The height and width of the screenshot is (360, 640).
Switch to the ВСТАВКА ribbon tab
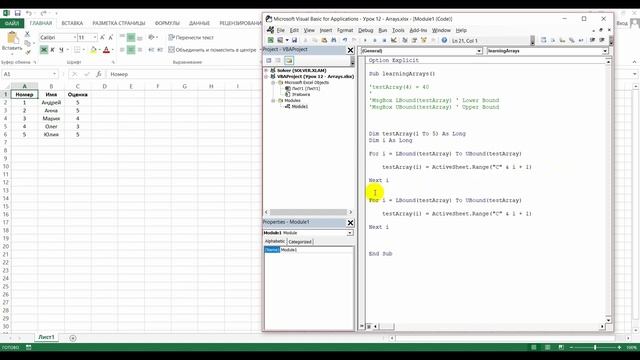[x=72, y=23]
